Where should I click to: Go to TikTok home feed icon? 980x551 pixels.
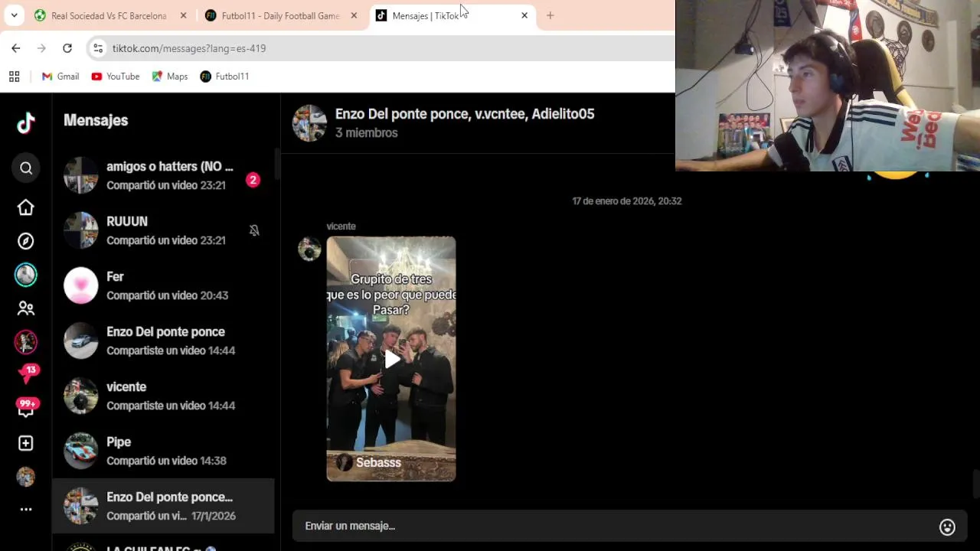26,207
